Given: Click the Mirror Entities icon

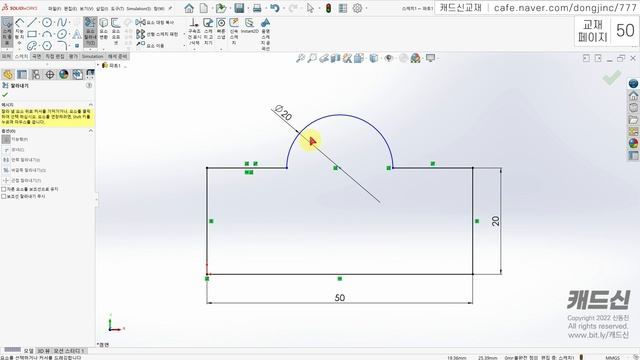Looking at the screenshot, I should pos(140,22).
